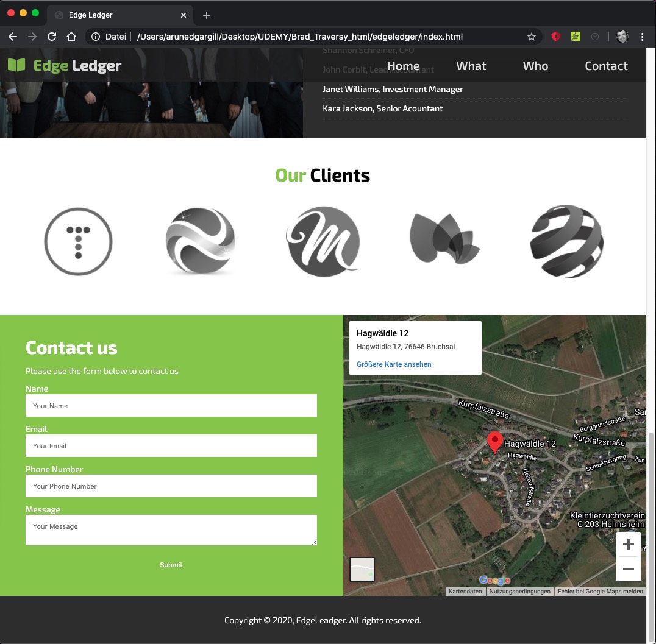Switch map type via layer thumbnail
Viewport: 656px width, 644px height.
[362, 570]
